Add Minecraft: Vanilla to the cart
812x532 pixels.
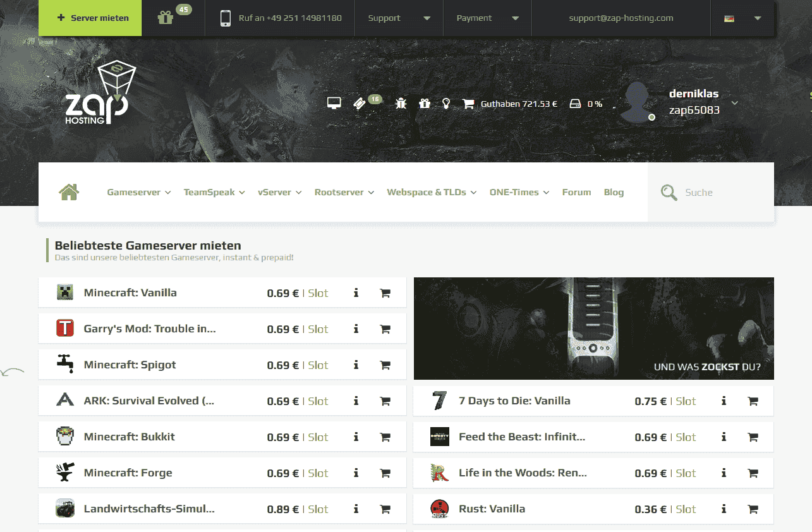tap(385, 293)
